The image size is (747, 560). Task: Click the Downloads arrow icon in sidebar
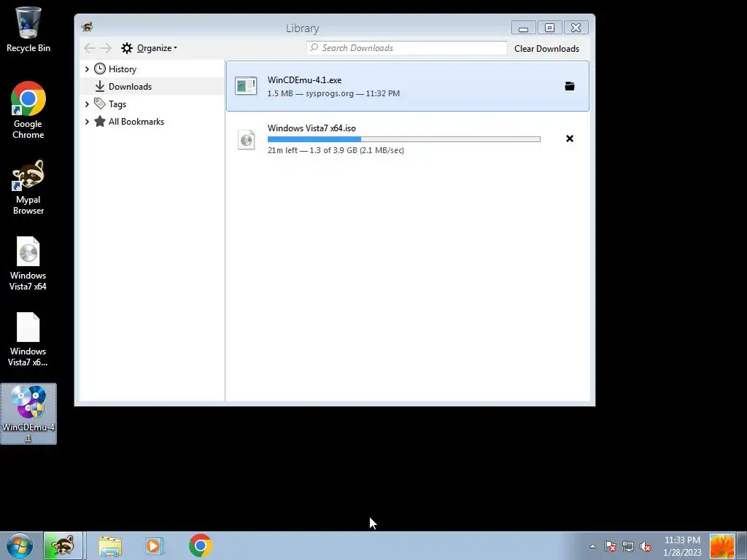tap(99, 86)
